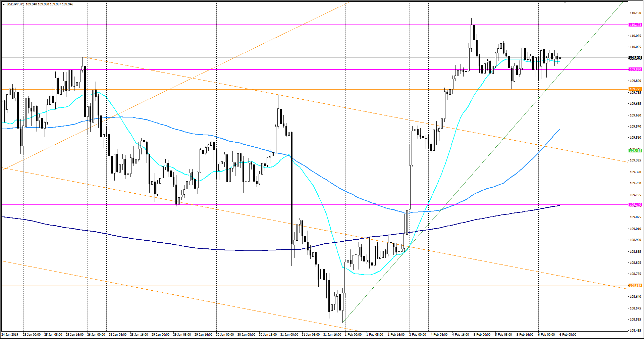Select the gray chart shift marker triangle

(565, 2)
